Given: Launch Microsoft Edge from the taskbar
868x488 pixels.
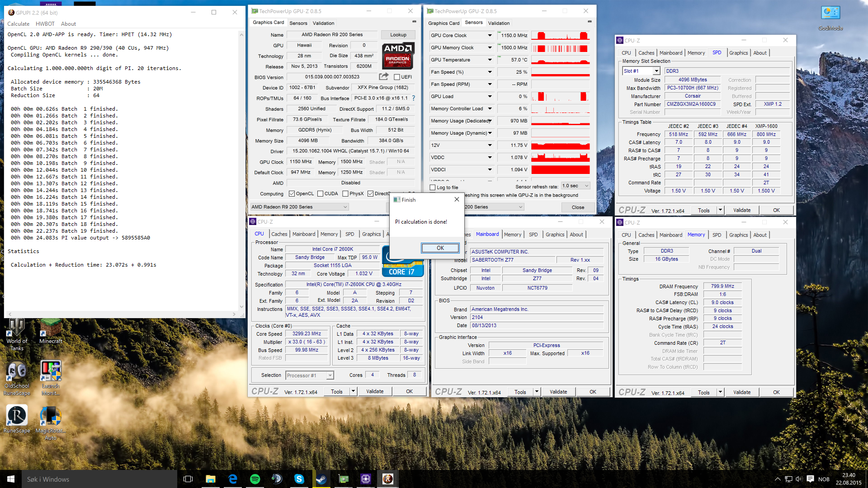Looking at the screenshot, I should coord(233,479).
